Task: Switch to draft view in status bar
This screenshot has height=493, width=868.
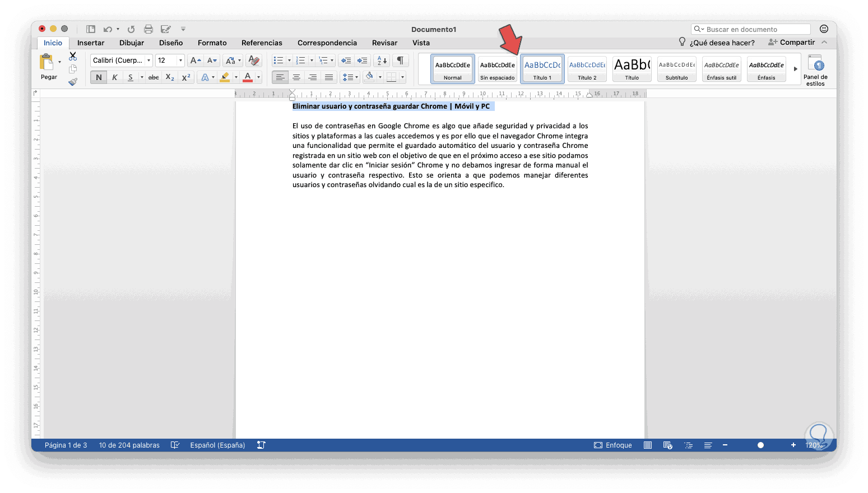Action: point(708,445)
